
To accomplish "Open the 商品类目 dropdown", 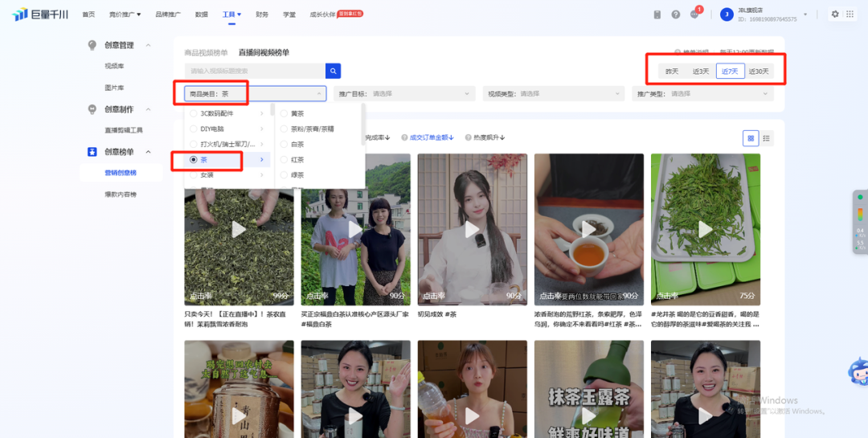I will click(256, 94).
